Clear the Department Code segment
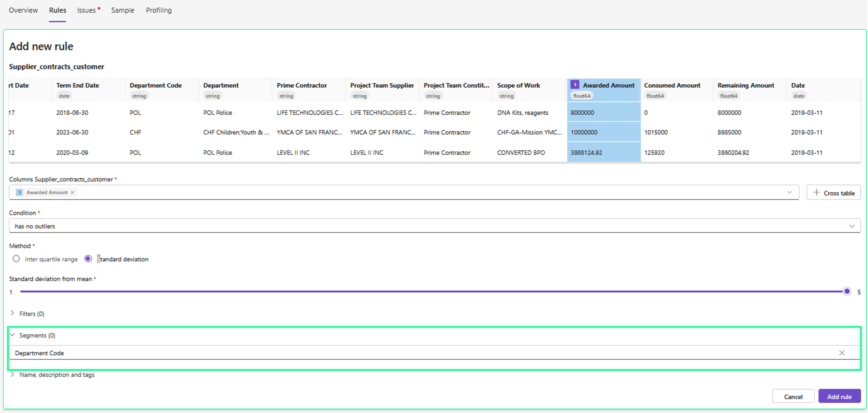Viewport: 868px width, 413px height. pyautogui.click(x=841, y=353)
